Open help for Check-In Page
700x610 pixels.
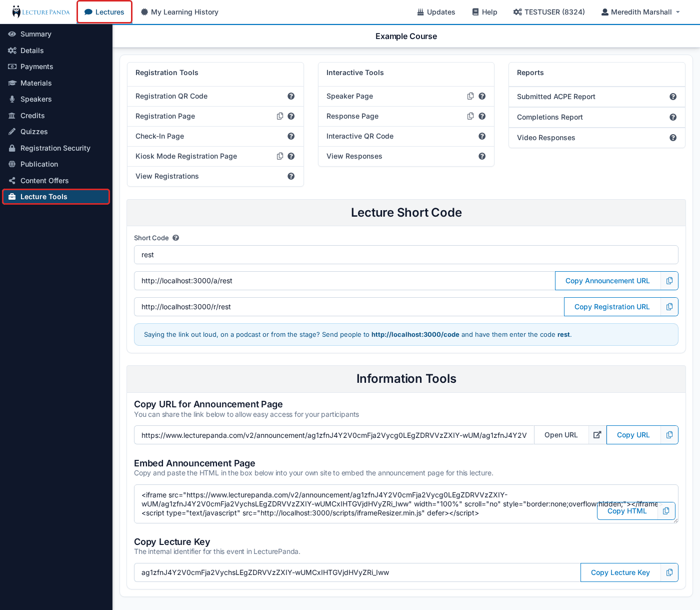[291, 136]
